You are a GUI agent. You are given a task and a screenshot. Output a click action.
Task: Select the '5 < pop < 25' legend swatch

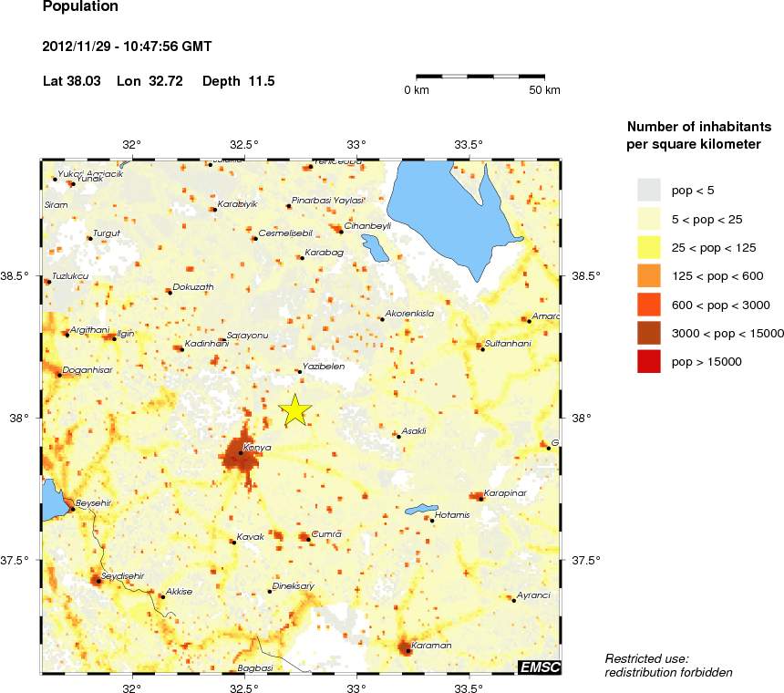click(649, 219)
